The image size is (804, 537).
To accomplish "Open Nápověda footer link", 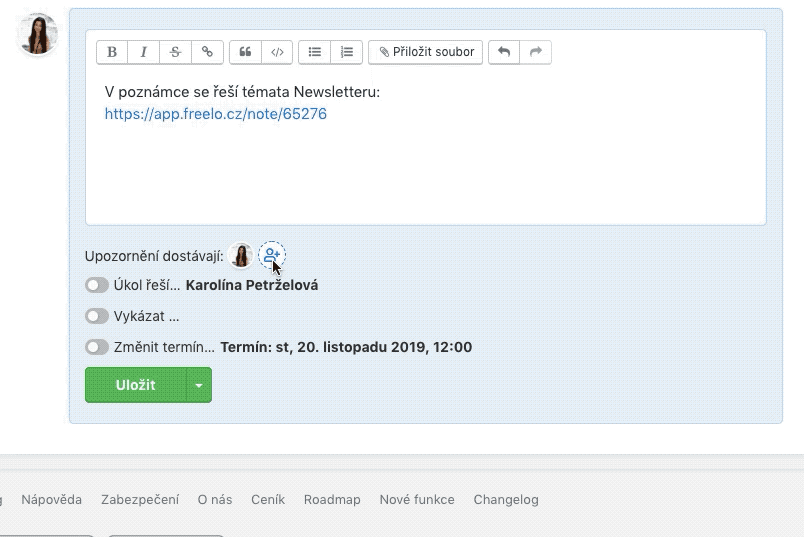I will pos(51,500).
